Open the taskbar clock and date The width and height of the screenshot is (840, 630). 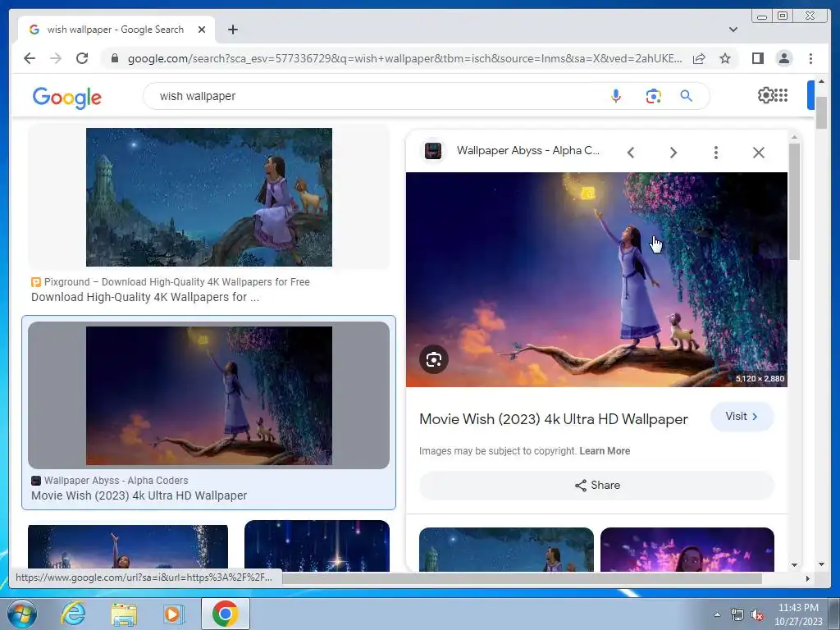point(798,614)
